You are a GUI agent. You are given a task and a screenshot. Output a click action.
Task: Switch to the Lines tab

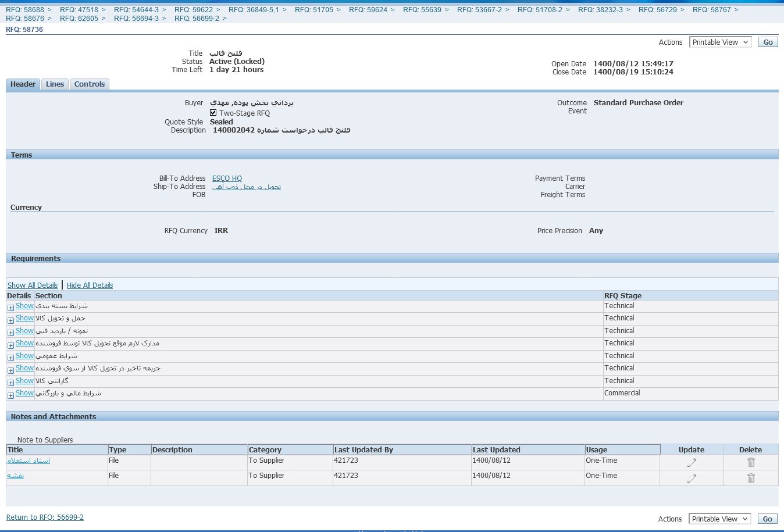[x=55, y=84]
